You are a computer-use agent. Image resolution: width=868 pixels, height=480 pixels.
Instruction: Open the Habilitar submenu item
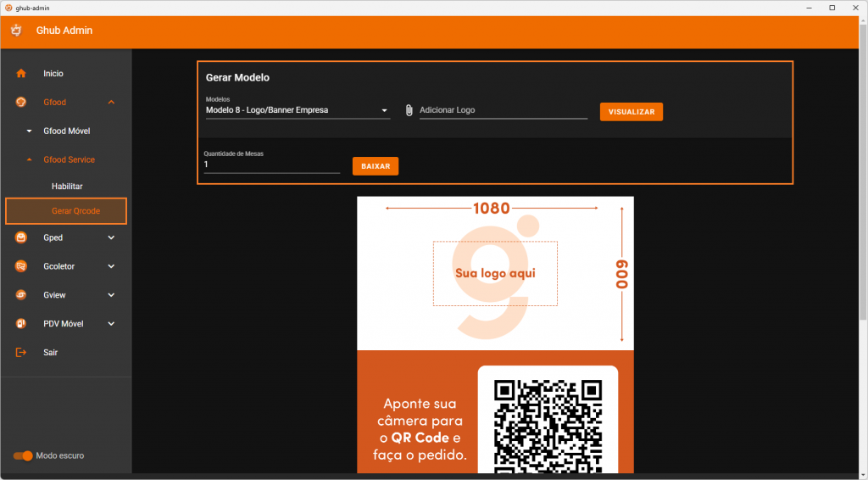(66, 187)
